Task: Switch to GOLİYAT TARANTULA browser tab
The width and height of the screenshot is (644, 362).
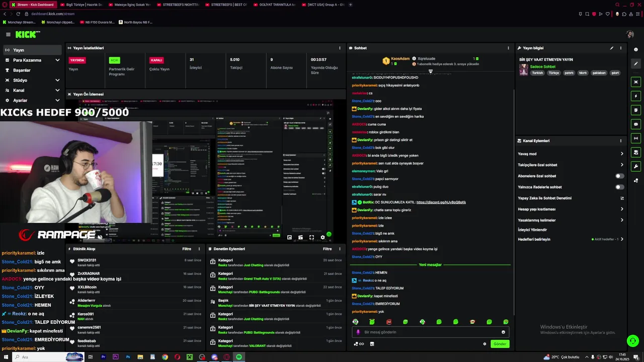Action: pos(274,5)
